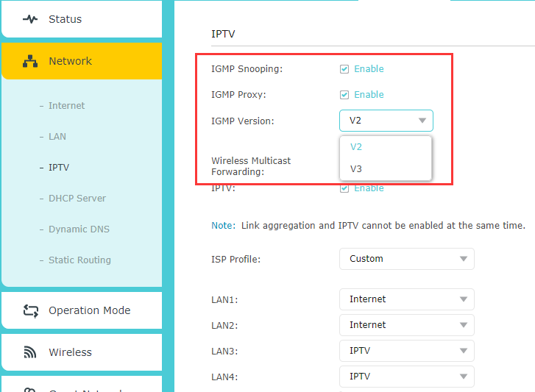
Task: Open the LAN2 dropdown arrow
Action: coord(463,325)
